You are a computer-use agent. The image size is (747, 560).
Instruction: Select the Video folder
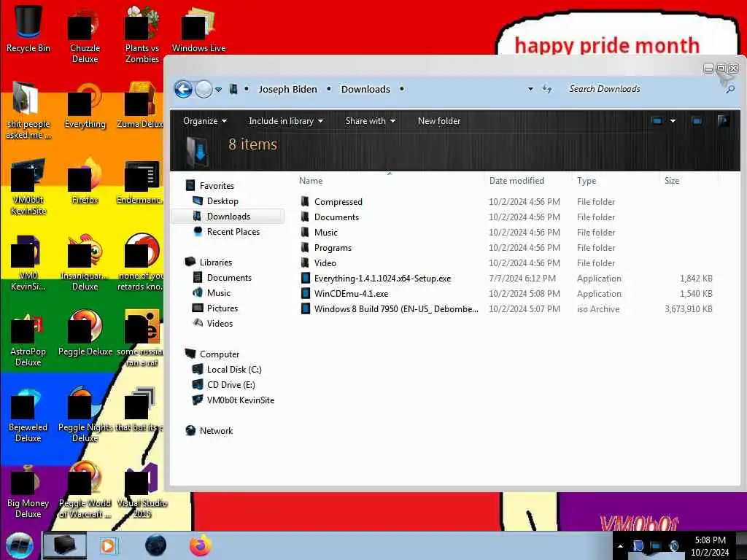tap(325, 262)
